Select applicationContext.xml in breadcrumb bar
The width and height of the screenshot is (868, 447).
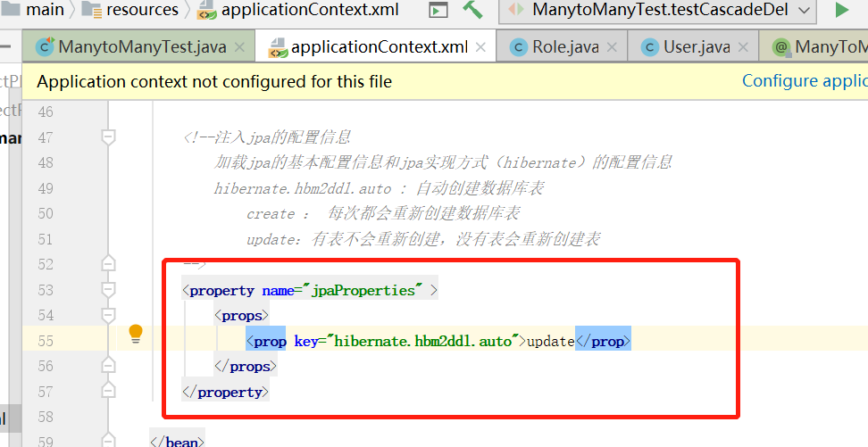pyautogui.click(x=310, y=9)
